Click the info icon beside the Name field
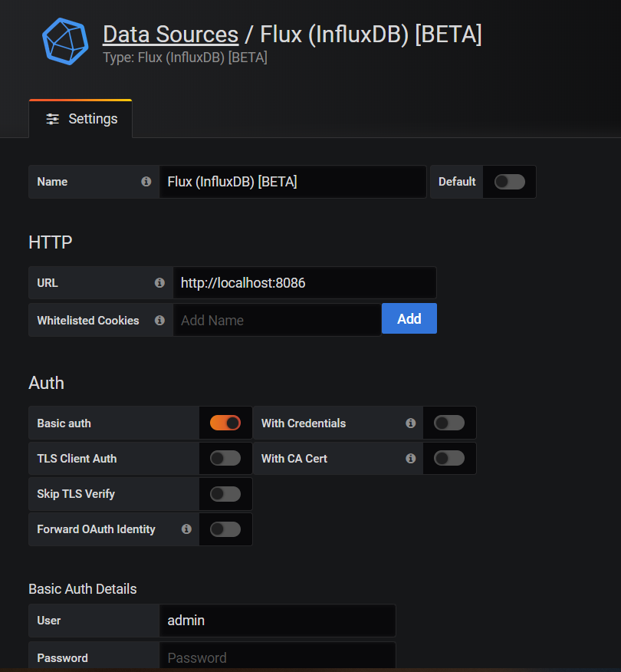The width and height of the screenshot is (621, 672). point(146,182)
